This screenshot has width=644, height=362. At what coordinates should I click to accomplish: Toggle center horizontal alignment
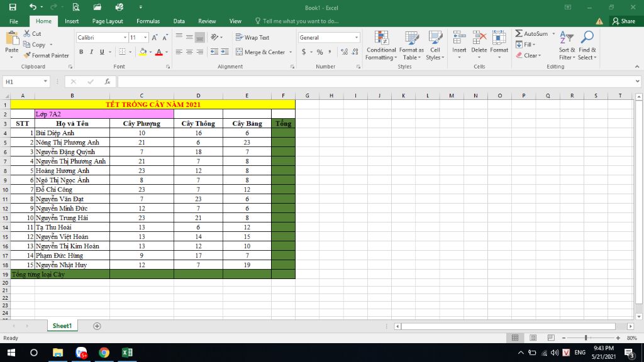pos(189,52)
